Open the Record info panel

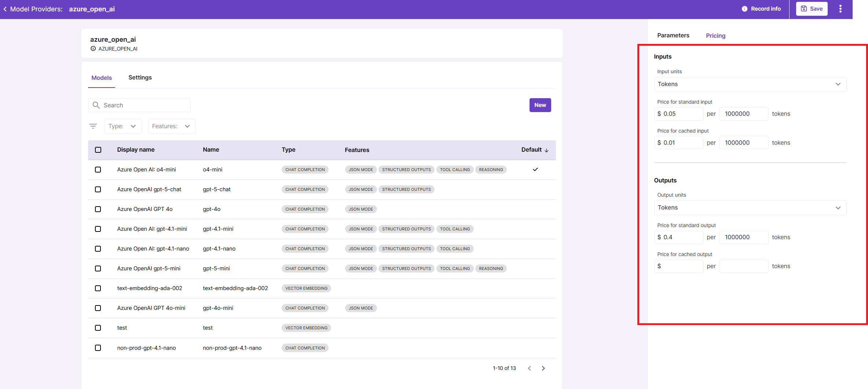click(761, 9)
